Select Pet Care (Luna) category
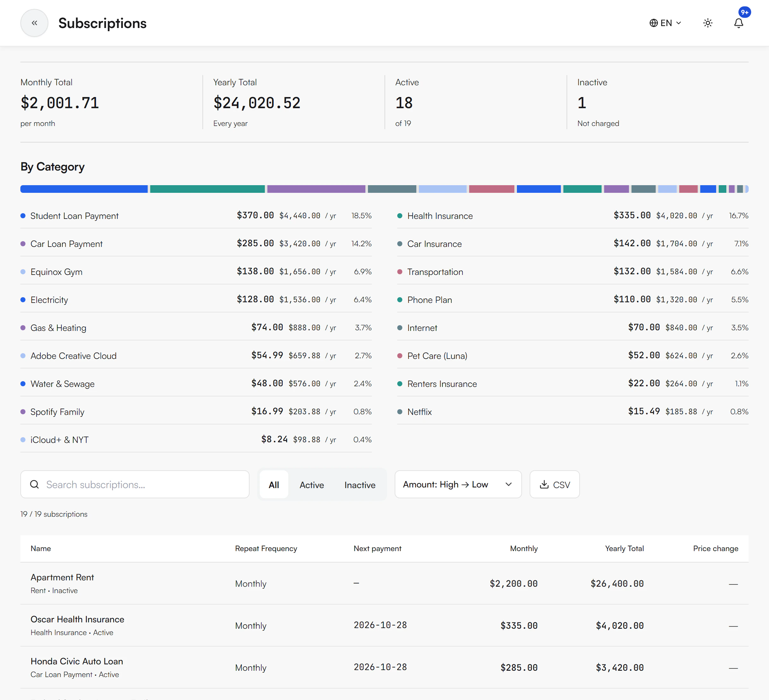Viewport: 769px width, 700px height. click(573, 356)
